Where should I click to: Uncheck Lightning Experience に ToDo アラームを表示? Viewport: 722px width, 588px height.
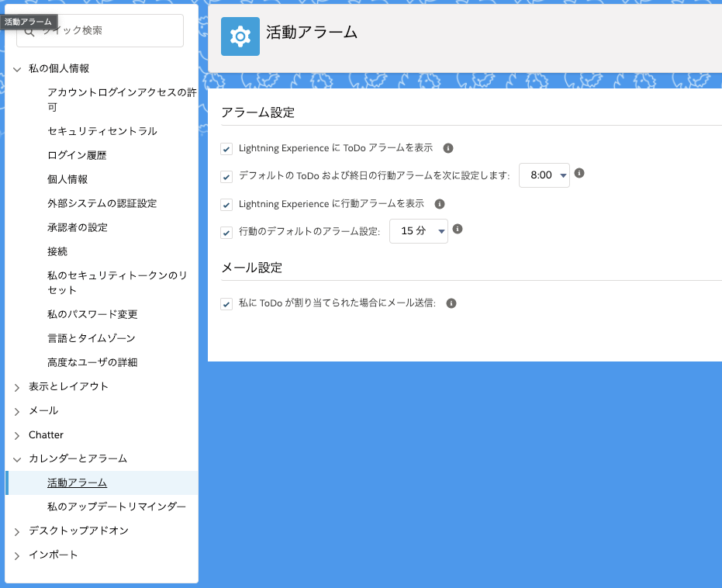(226, 149)
